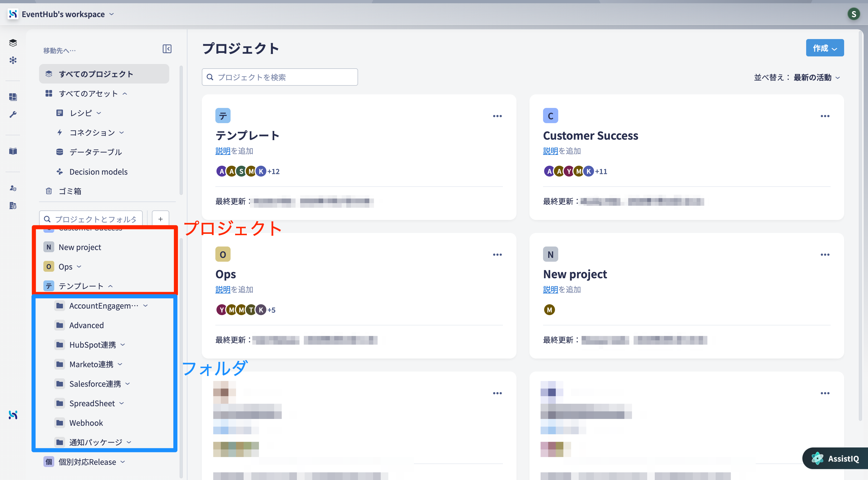Expand the HubSpot連携 folder chevron

[x=123, y=345]
